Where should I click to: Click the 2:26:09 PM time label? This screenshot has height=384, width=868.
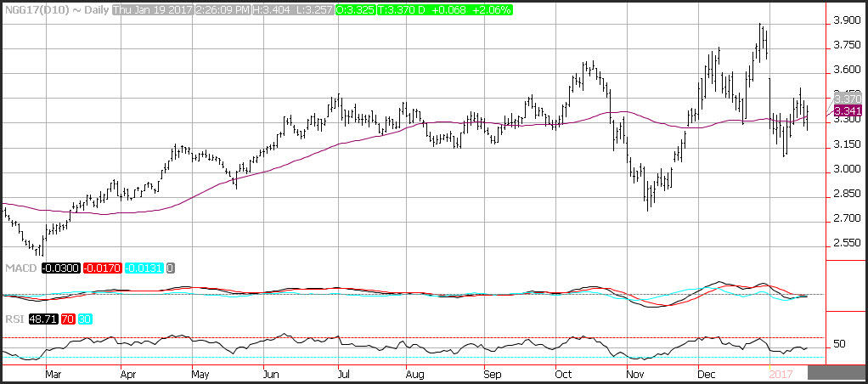[x=220, y=8]
